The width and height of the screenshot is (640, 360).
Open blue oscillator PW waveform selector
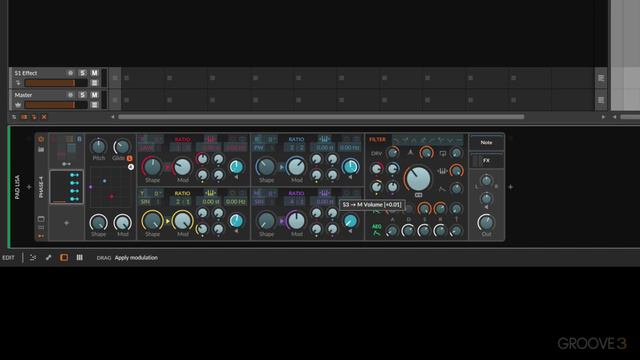[x=265, y=148]
